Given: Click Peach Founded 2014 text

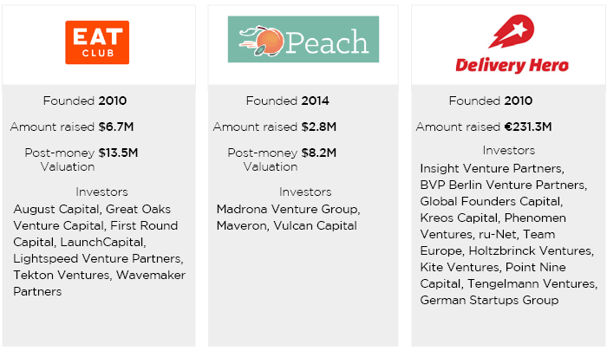Looking at the screenshot, I should [x=288, y=101].
